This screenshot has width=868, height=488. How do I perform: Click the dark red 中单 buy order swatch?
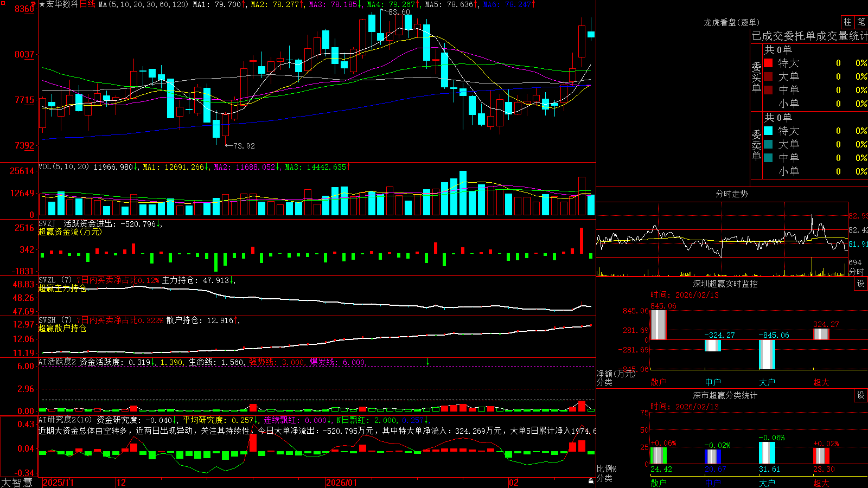768,90
